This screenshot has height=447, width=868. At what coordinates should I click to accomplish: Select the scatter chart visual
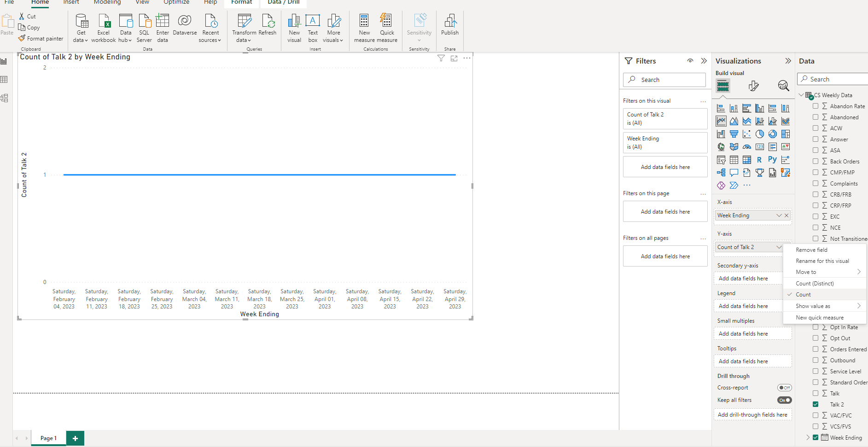click(747, 134)
